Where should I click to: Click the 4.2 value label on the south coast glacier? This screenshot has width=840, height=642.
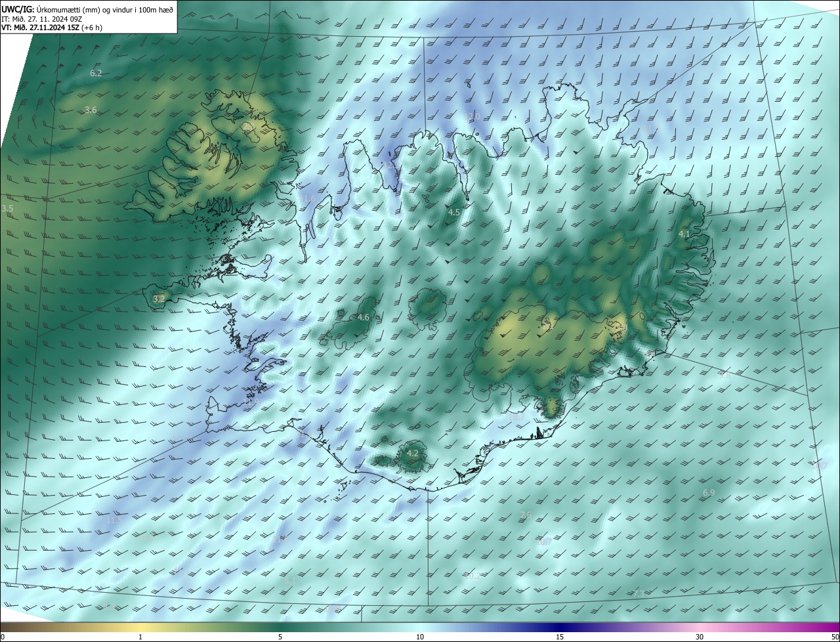pos(413,454)
